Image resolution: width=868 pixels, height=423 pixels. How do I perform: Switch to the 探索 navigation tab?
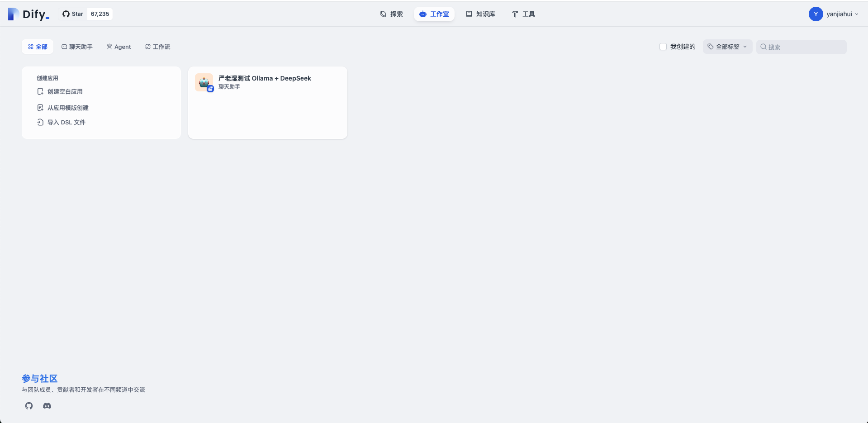pyautogui.click(x=391, y=14)
